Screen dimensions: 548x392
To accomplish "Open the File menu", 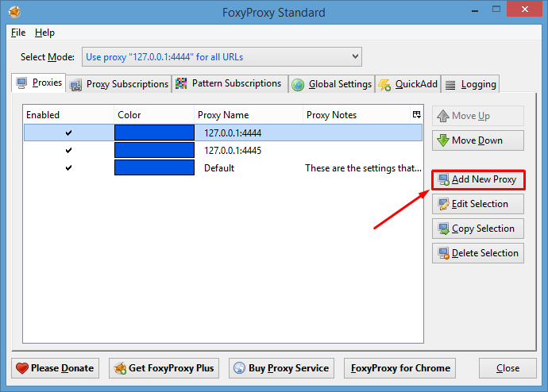I will (x=18, y=33).
